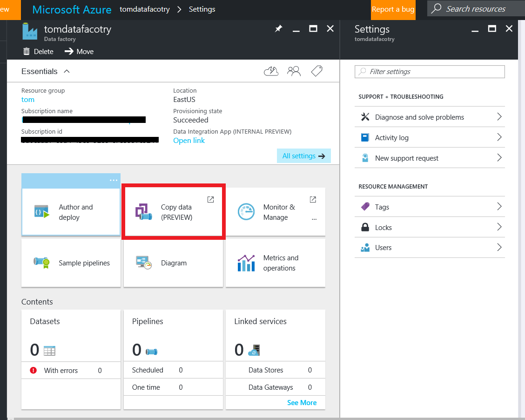Select the Data Stores row
Image resolution: width=525 pixels, height=420 pixels.
click(x=275, y=370)
